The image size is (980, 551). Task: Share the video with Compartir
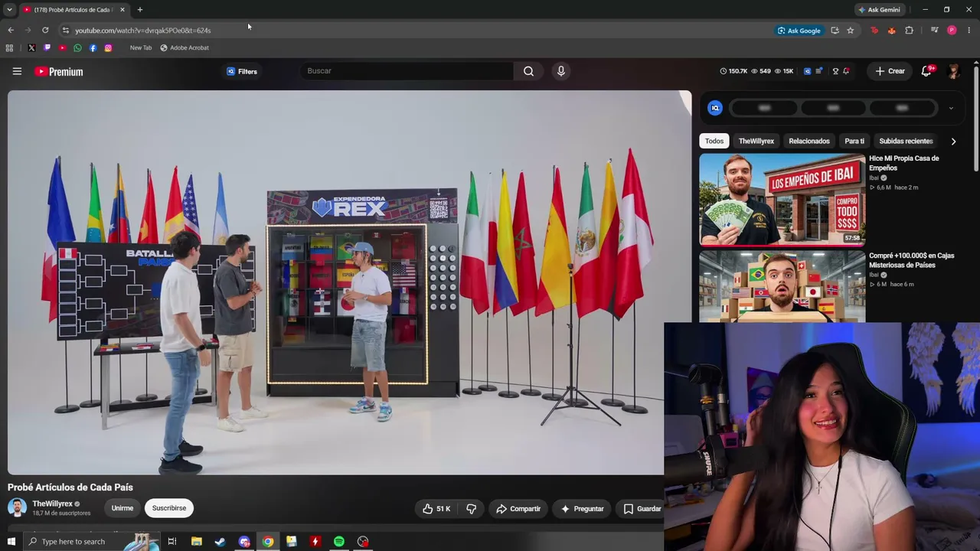click(518, 509)
